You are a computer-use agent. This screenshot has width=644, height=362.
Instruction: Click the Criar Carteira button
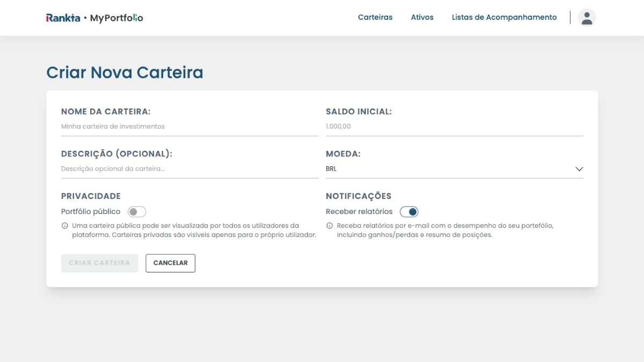click(99, 263)
